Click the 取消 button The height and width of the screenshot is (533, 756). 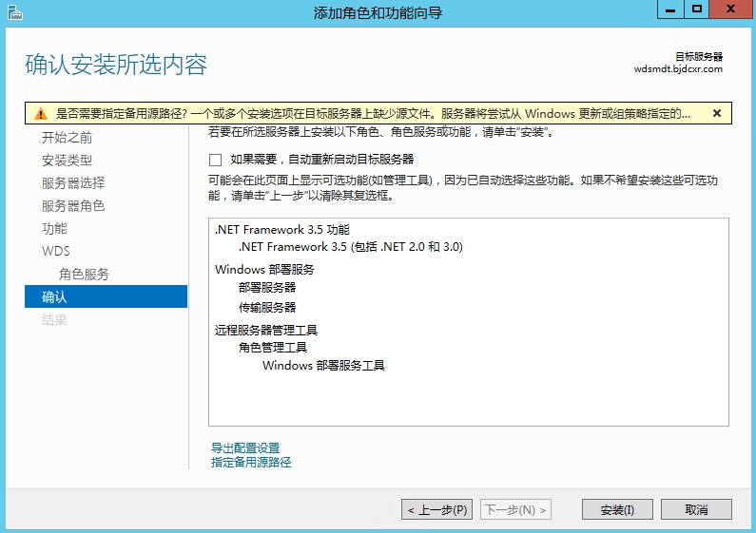point(696,509)
